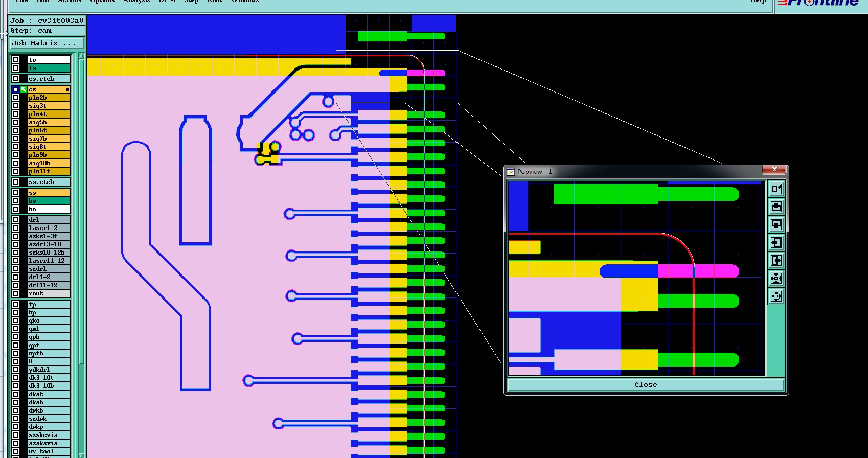This screenshot has width=868, height=458.
Task: Select the npth layer name
Action: 49,353
